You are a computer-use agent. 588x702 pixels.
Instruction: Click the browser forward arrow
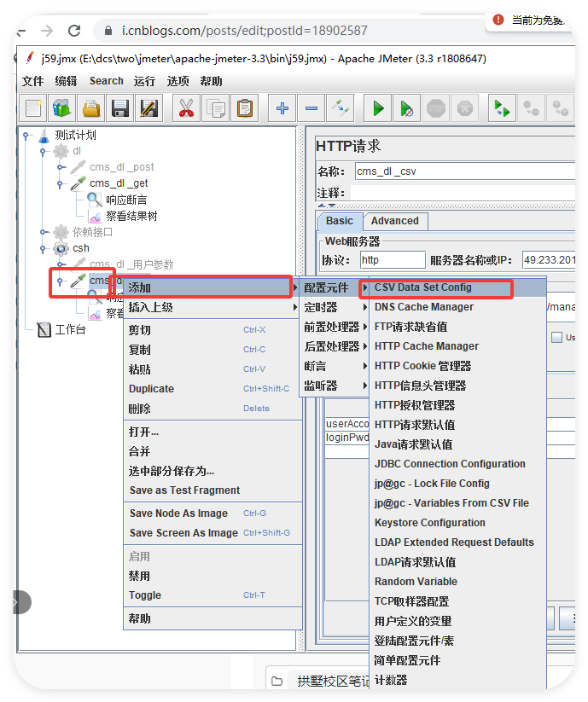(x=47, y=31)
